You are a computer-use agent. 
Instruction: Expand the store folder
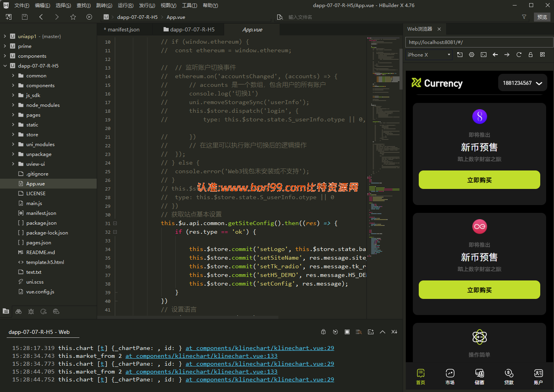[x=13, y=134]
